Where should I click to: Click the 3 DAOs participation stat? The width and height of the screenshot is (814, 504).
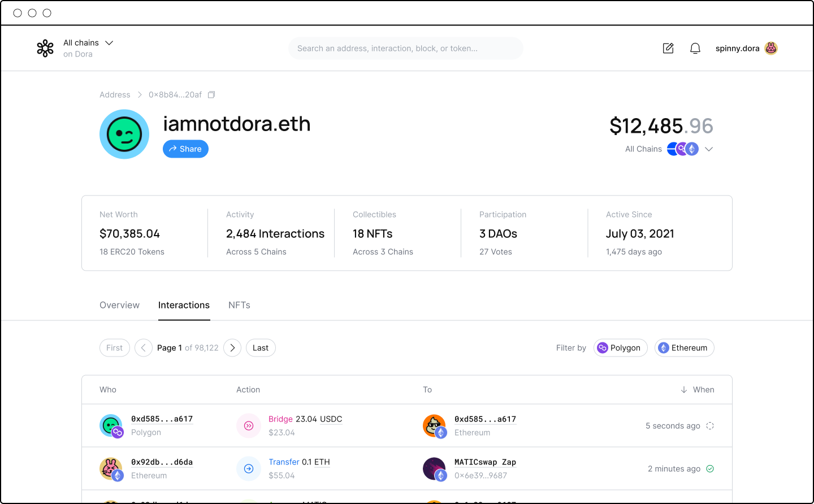pos(498,234)
